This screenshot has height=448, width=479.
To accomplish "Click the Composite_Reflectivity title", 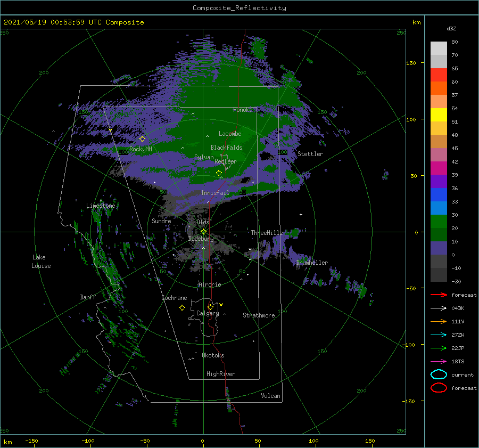I will [x=240, y=8].
